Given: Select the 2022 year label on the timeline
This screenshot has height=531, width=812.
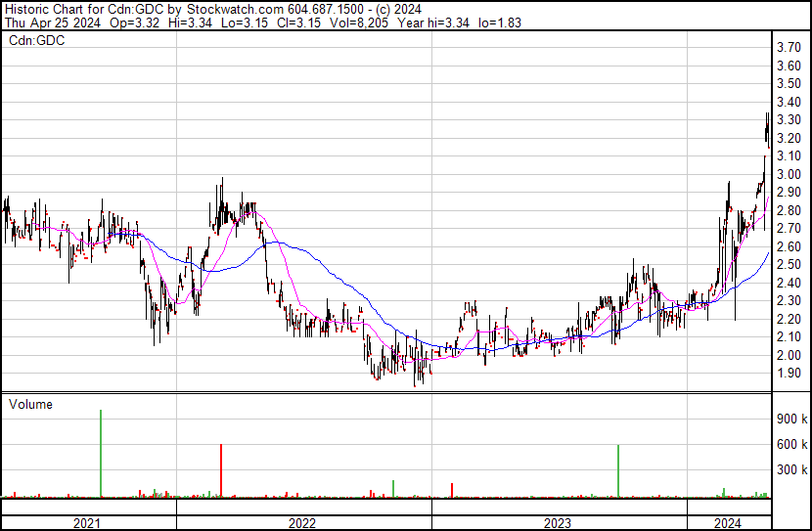Looking at the screenshot, I should click(303, 523).
